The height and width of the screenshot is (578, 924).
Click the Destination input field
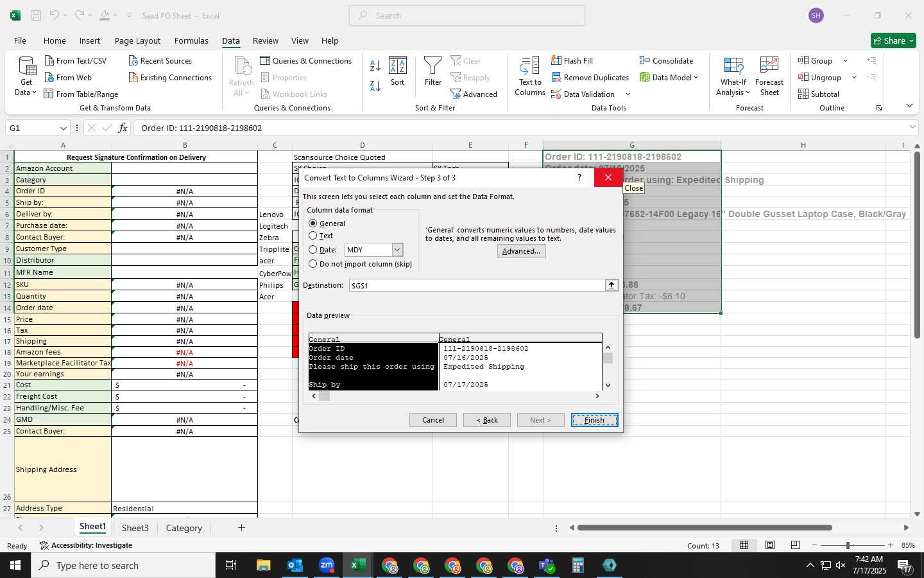(x=477, y=285)
